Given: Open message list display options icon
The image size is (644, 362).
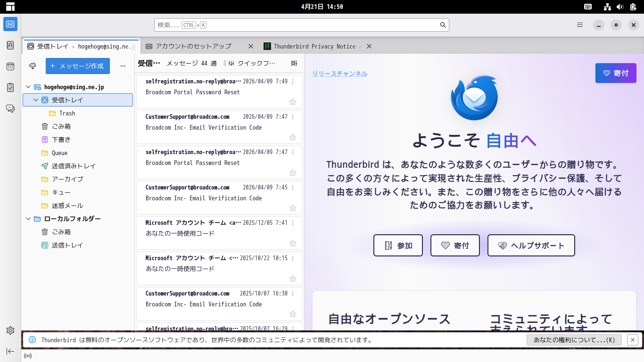Looking at the screenshot, I should (294, 63).
